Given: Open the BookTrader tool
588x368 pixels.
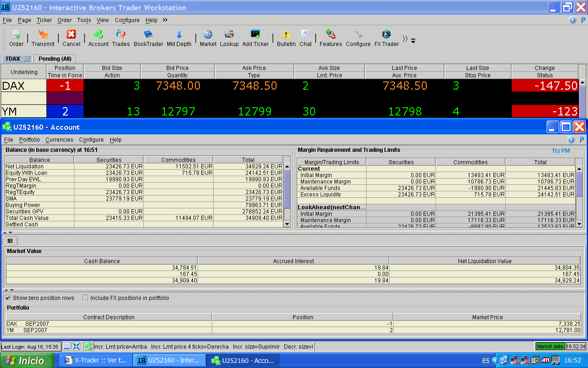Looking at the screenshot, I should point(148,34).
